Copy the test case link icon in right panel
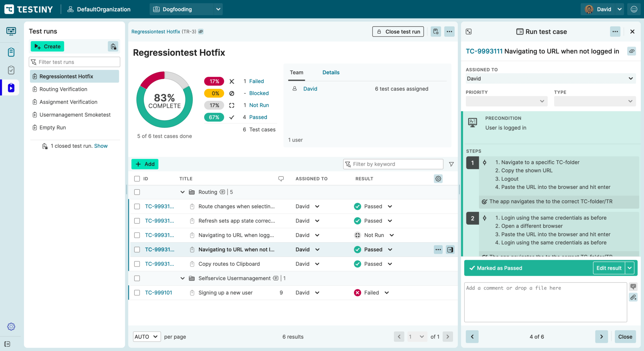The width and height of the screenshot is (644, 351). [x=631, y=51]
